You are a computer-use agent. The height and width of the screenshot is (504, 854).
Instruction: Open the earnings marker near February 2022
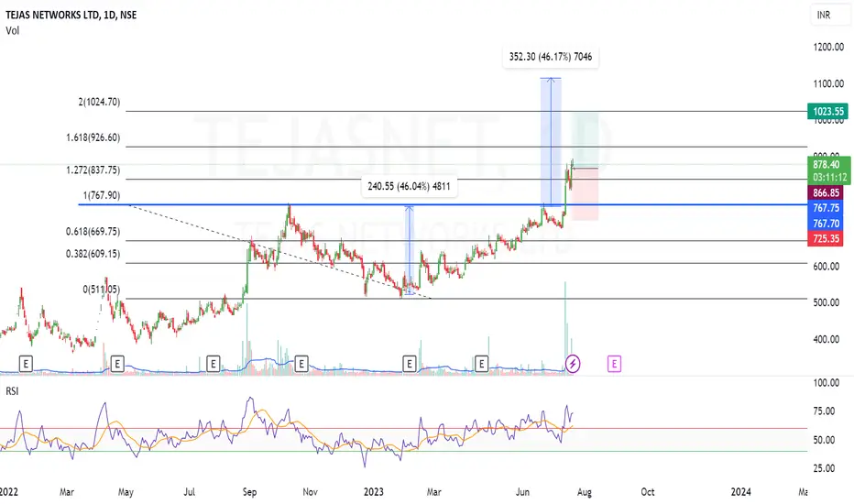tap(26, 364)
